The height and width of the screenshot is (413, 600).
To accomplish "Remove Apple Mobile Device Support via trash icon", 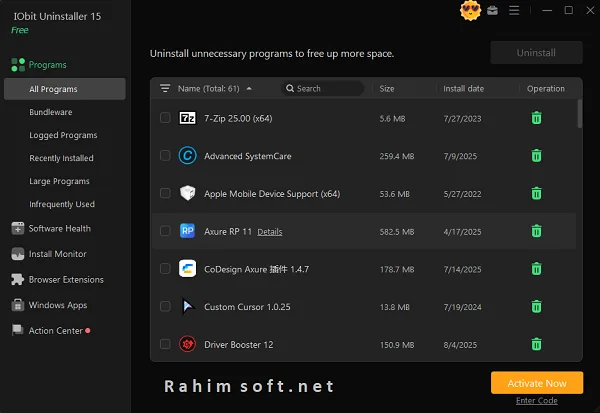I will [x=536, y=193].
